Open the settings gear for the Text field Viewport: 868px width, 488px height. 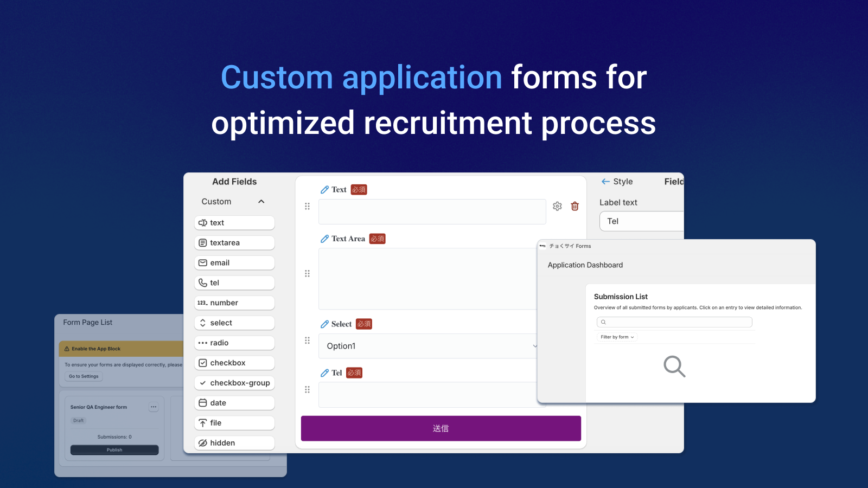tap(557, 206)
